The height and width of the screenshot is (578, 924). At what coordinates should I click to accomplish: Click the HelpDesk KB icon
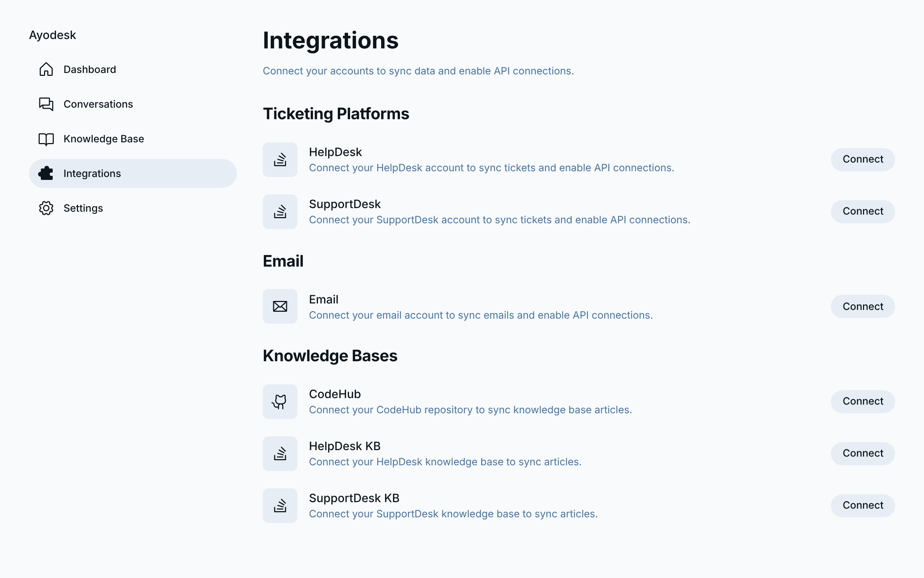280,453
